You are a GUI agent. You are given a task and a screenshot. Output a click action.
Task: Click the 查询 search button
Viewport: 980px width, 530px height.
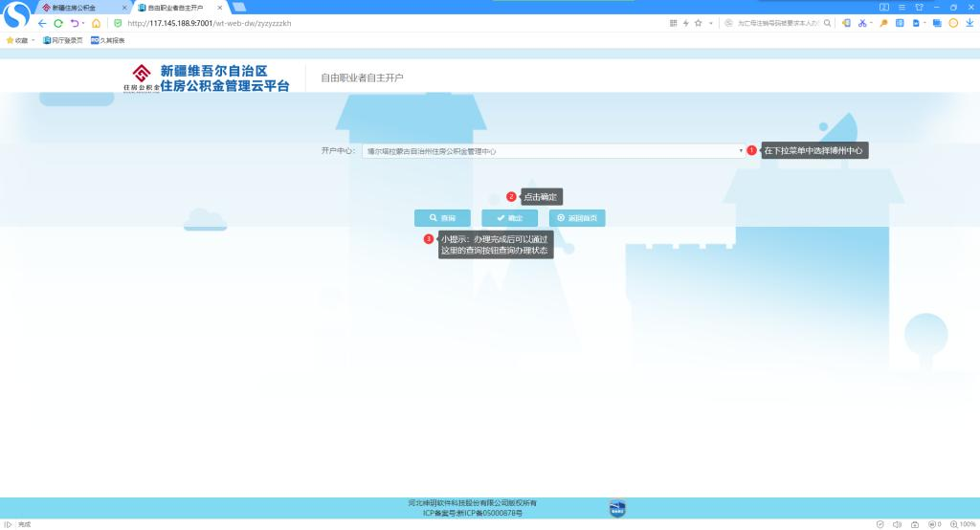tap(442, 218)
